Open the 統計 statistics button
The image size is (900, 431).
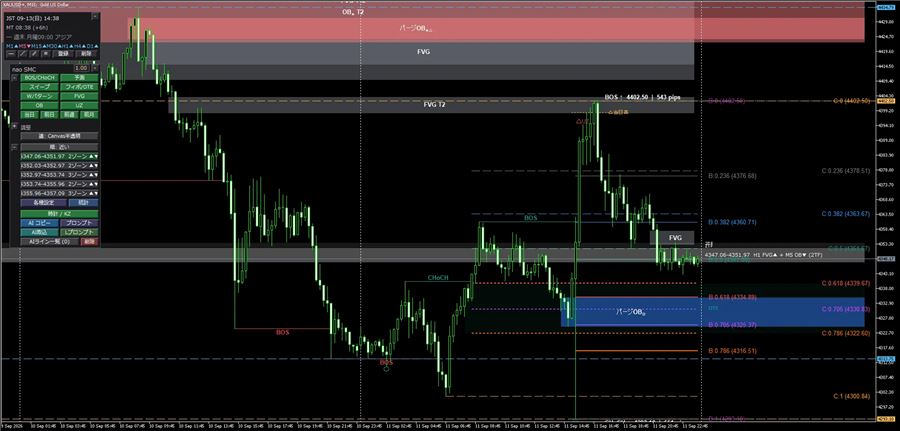(x=83, y=203)
